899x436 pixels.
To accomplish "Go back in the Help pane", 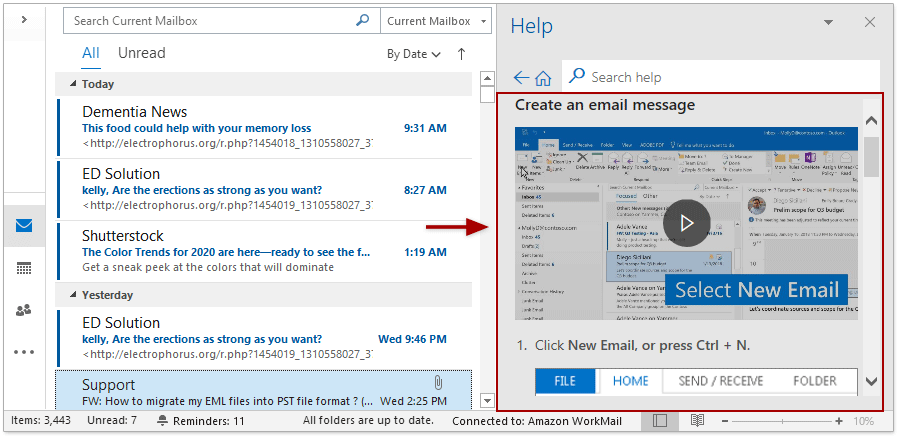I will [x=520, y=77].
